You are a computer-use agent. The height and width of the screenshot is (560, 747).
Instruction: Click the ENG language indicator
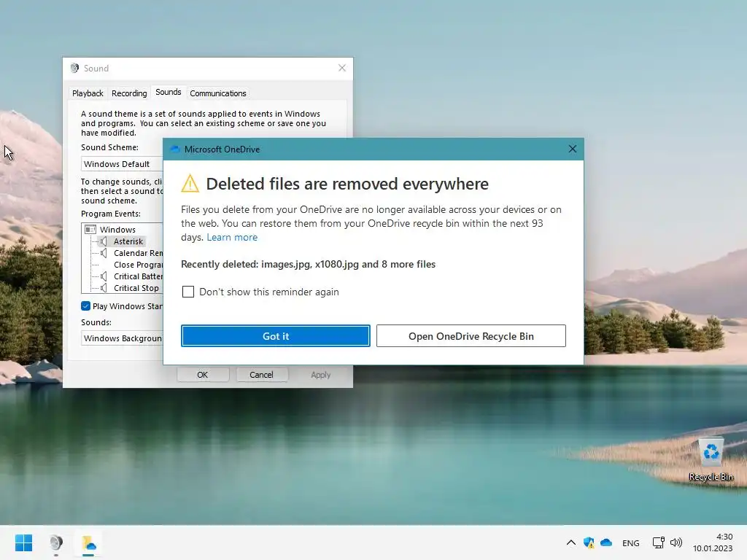point(631,542)
